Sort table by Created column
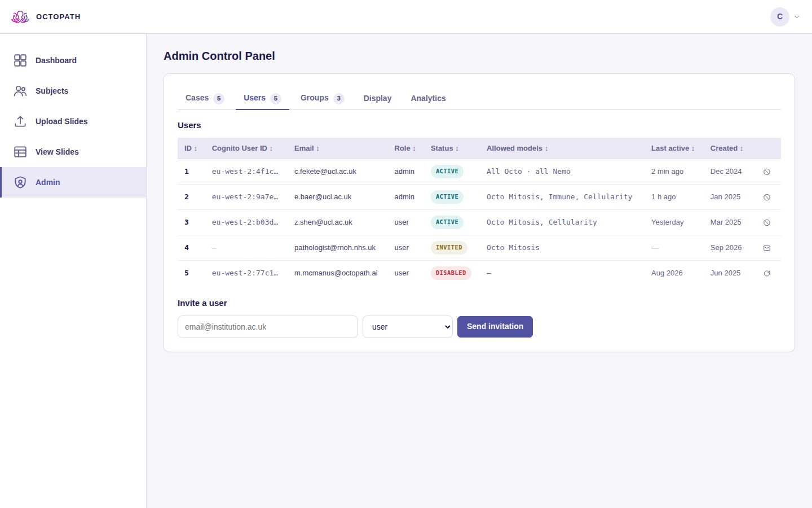The image size is (812, 508). (726, 148)
